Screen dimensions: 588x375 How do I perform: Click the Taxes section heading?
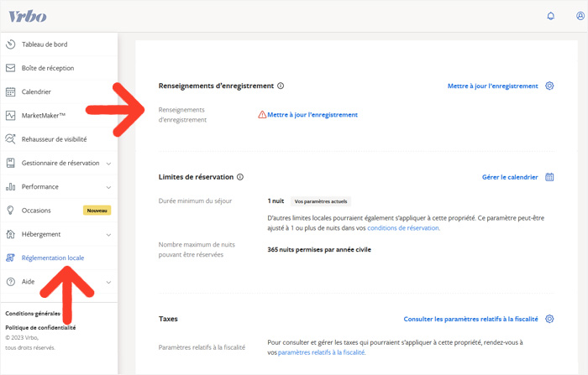point(168,319)
